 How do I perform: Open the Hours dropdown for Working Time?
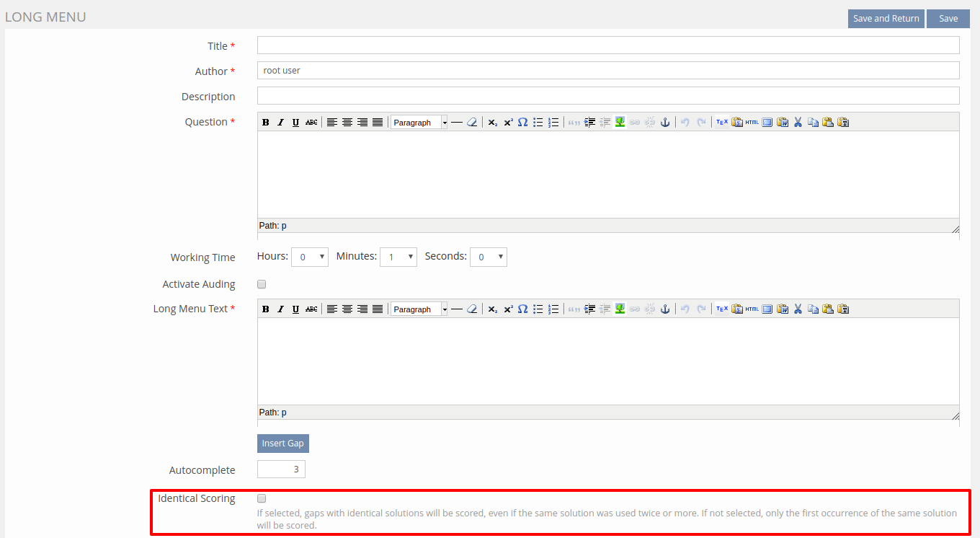click(x=310, y=257)
